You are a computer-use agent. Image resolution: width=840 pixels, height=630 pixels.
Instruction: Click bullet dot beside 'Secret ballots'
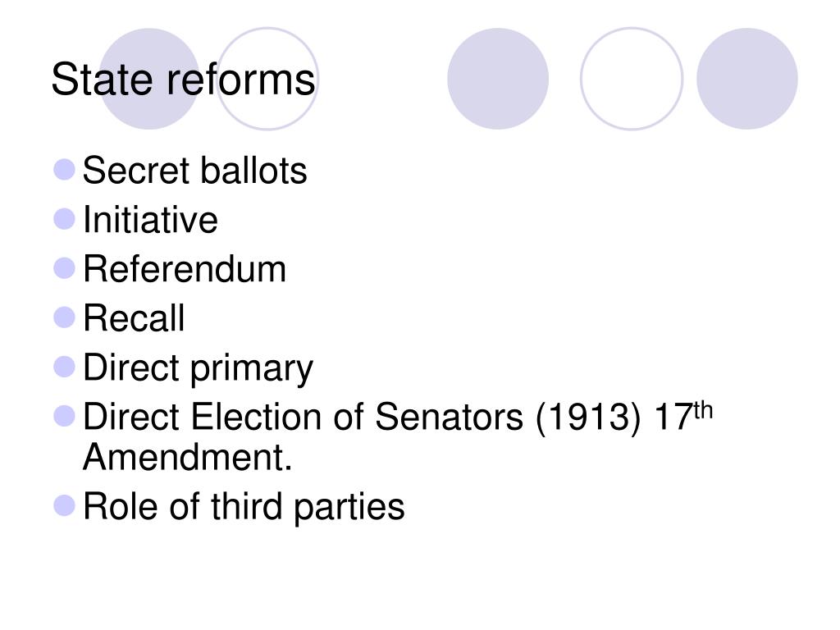(64, 169)
